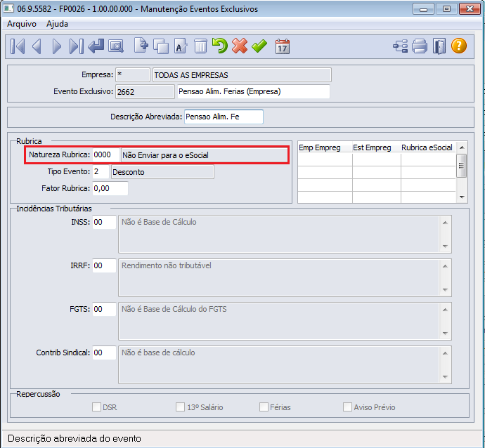Toggle the 13º Salário checkbox
This screenshot has height=448, width=485.
point(181,407)
